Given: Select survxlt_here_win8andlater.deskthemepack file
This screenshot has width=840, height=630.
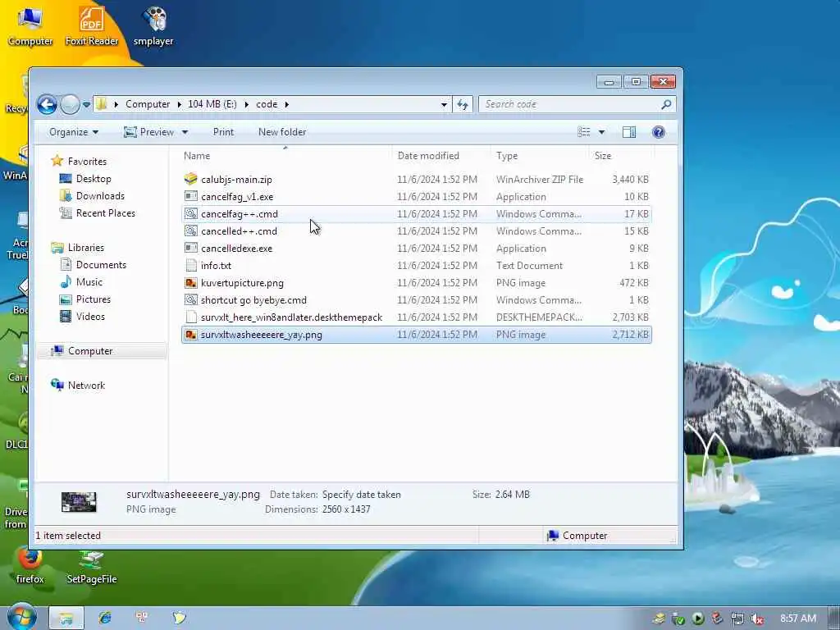Looking at the screenshot, I should (x=416, y=317).
